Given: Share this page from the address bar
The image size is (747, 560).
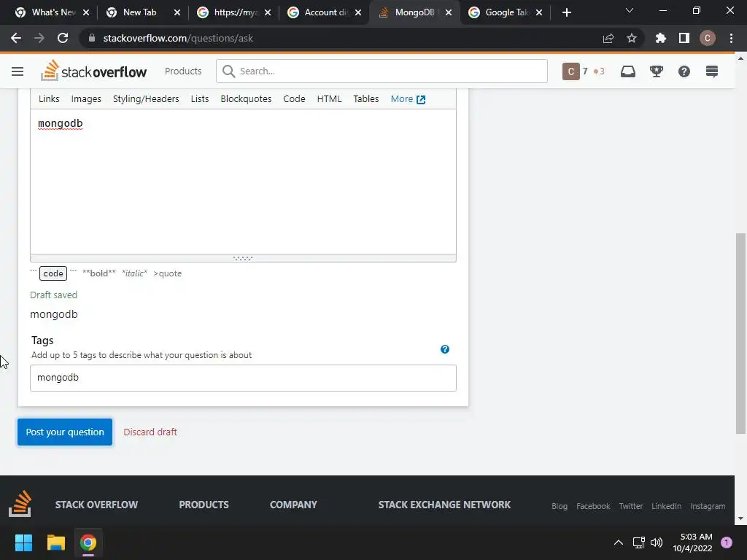Looking at the screenshot, I should (608, 38).
